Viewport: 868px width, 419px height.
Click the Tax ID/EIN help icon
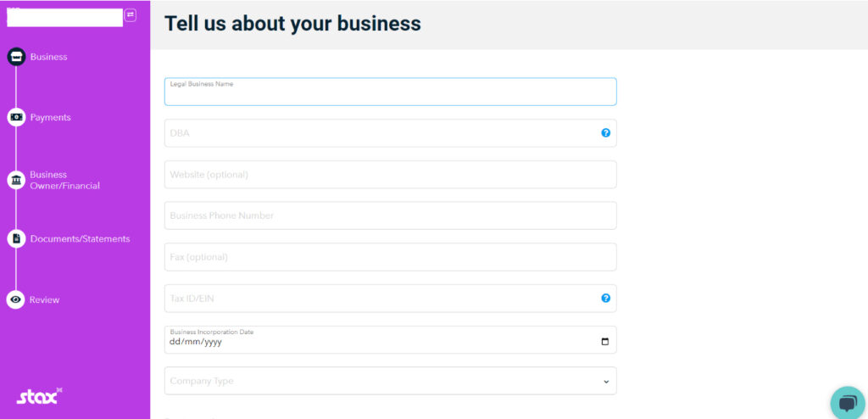605,298
